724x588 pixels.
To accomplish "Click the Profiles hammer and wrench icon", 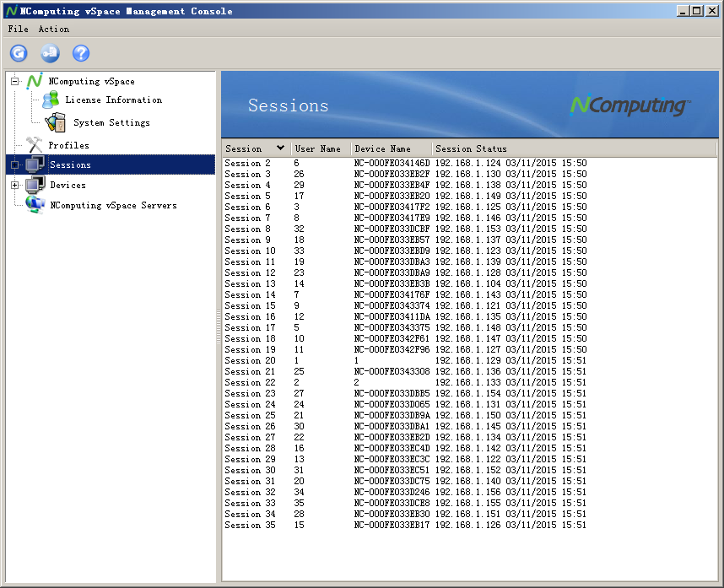I will tap(35, 145).
